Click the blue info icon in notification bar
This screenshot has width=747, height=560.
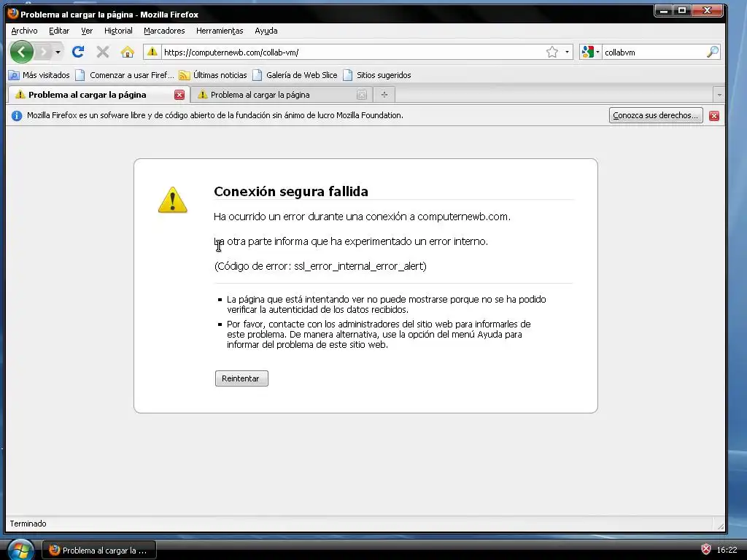pyautogui.click(x=17, y=116)
